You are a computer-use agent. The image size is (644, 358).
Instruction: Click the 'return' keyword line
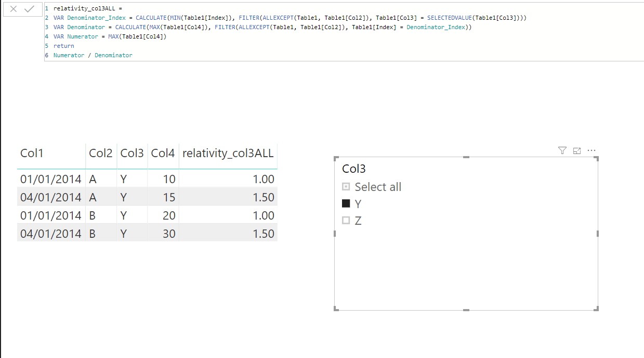click(63, 46)
